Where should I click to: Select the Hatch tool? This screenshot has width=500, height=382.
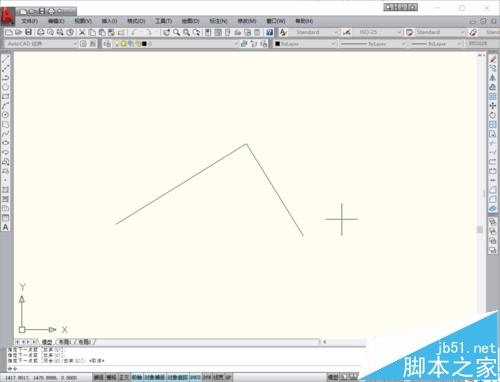pyautogui.click(x=5, y=190)
